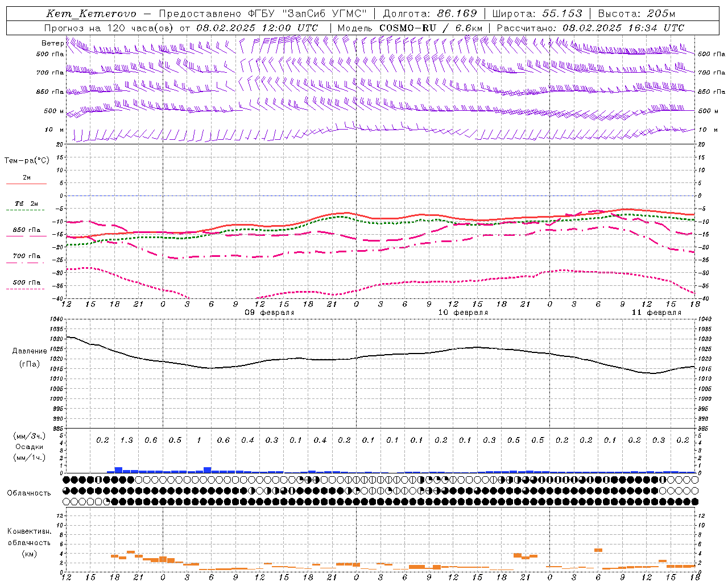Click the model name COSMO-RU / 6.6км
Screen dimensions: 728x582
pos(431,28)
